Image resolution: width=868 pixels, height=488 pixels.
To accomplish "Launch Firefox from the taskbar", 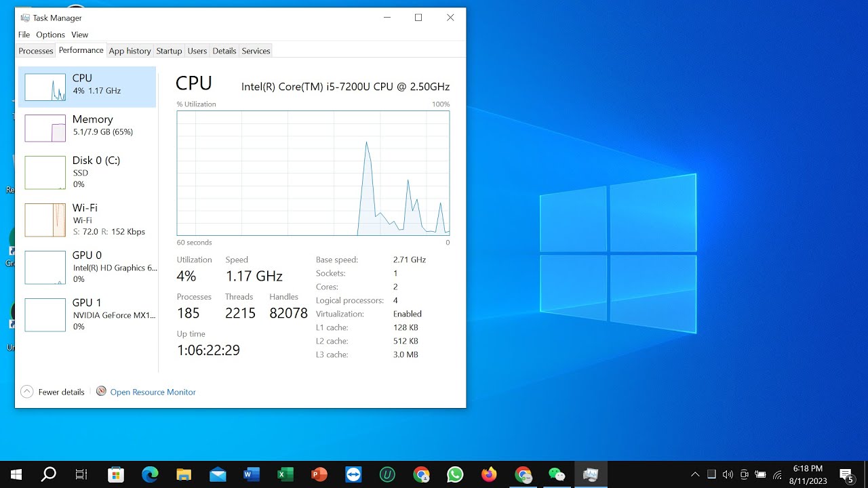I will coord(489,474).
